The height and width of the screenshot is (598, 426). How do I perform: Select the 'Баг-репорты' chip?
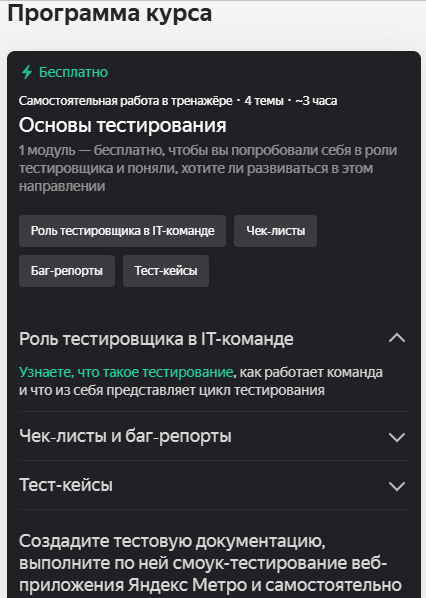pyautogui.click(x=67, y=271)
